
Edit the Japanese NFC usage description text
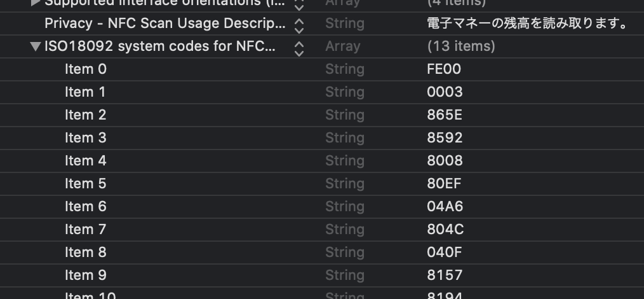[x=528, y=24]
